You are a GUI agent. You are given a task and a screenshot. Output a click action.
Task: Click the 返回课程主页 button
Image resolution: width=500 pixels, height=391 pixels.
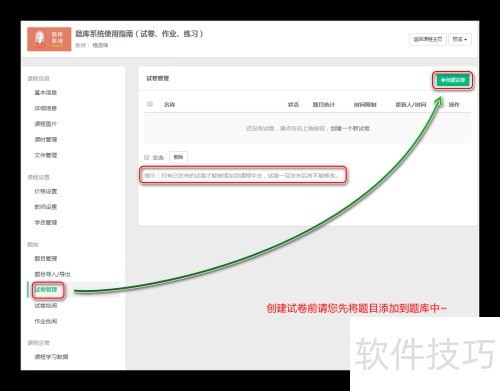tap(428, 39)
